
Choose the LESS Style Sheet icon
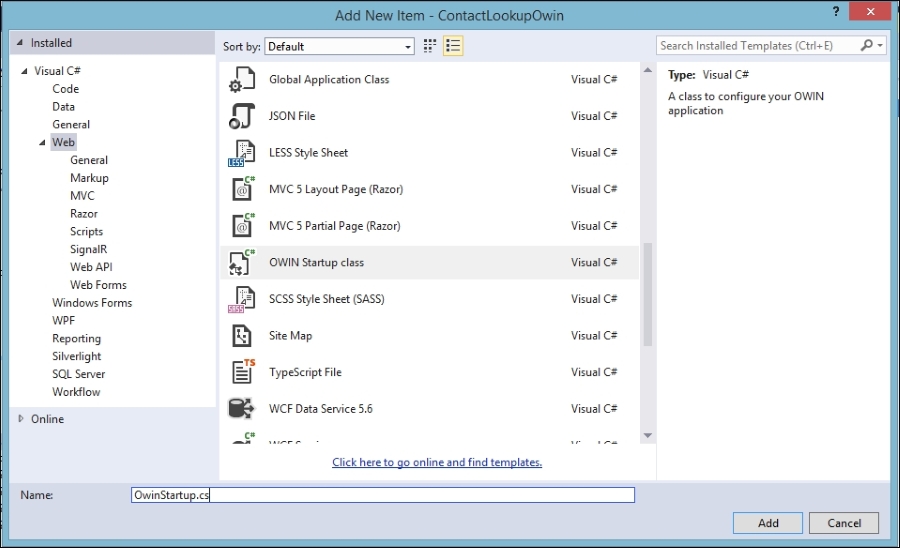[x=242, y=153]
